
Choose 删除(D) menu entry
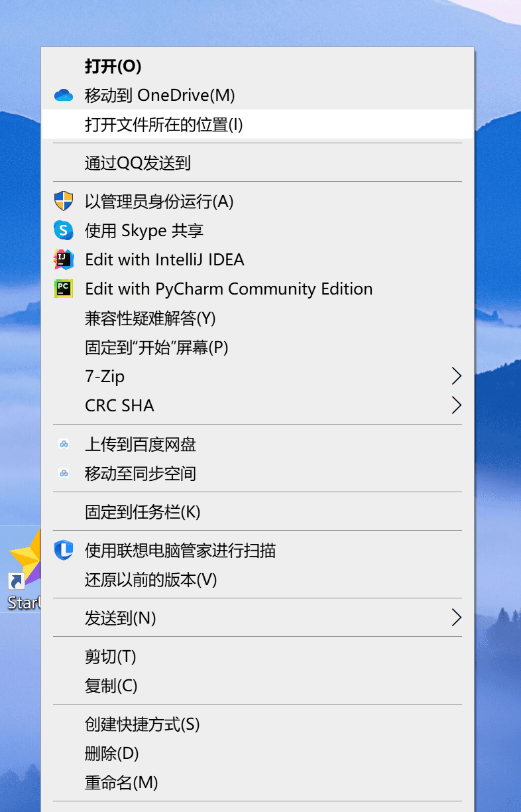point(259,753)
